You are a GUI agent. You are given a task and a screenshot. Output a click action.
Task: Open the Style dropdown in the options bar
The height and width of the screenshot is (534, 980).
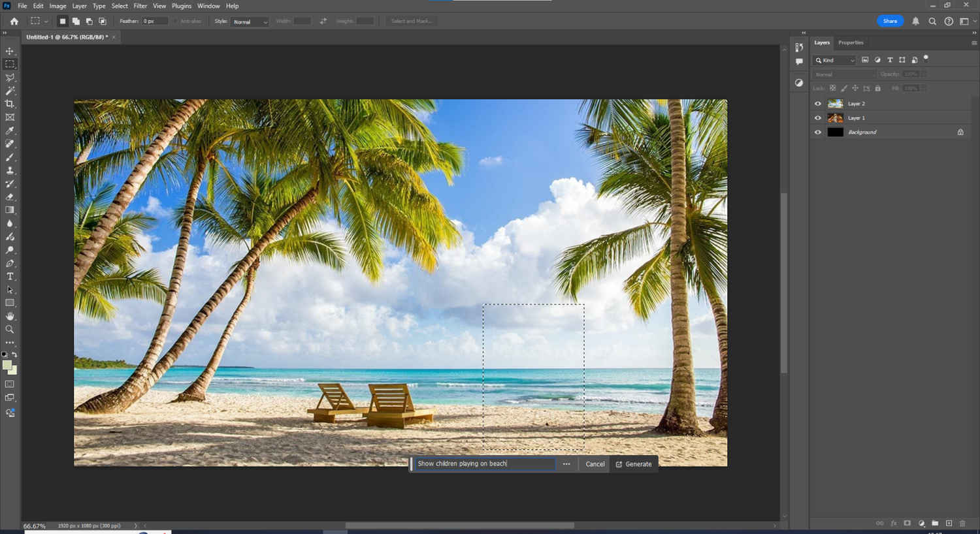250,22
